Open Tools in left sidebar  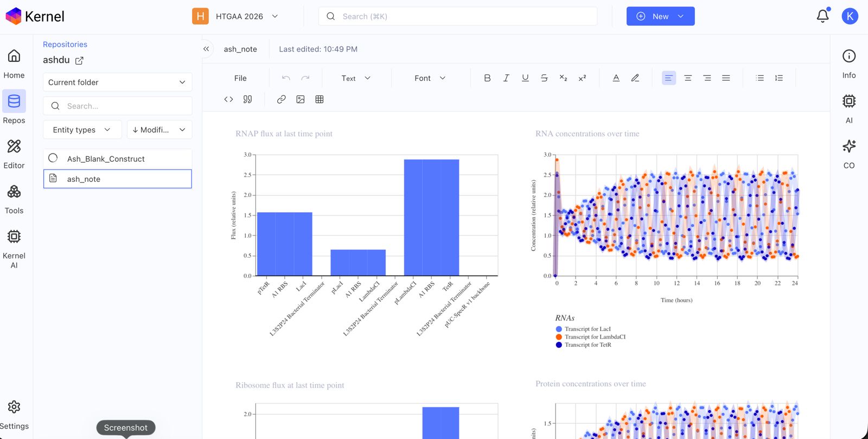[14, 199]
